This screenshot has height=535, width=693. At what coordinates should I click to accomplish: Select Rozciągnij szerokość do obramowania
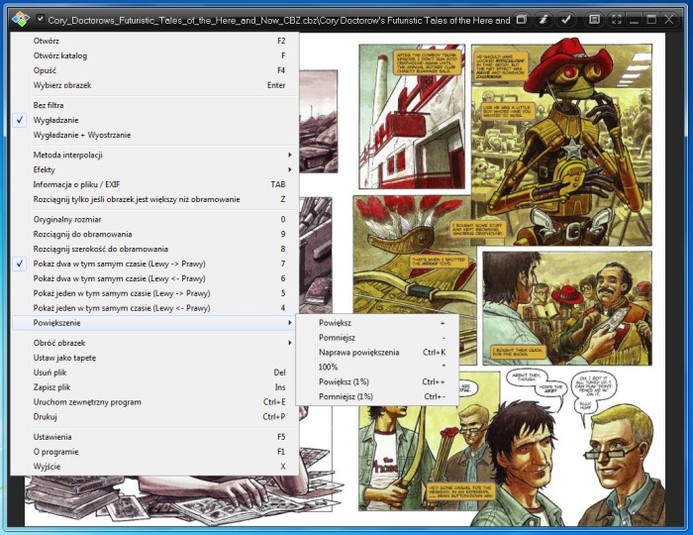(155, 249)
